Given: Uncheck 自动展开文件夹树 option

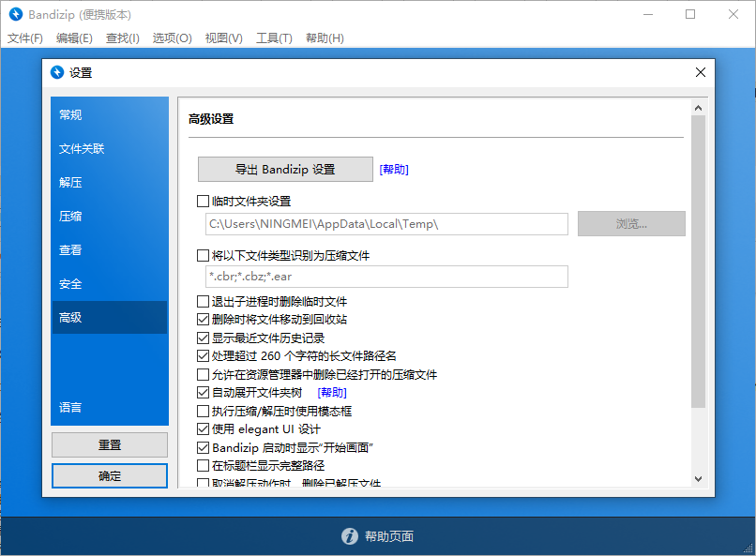Looking at the screenshot, I should 203,393.
